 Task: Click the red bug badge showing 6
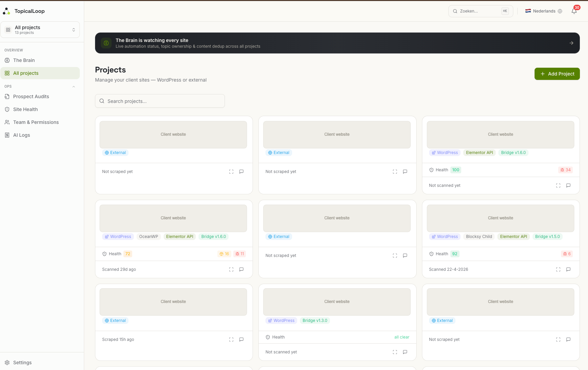point(567,254)
